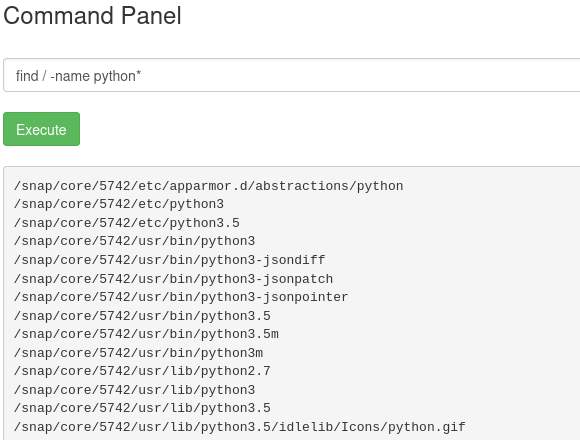Click the python3-jsonpointer output line
This screenshot has height=440, width=580.
[x=181, y=297]
